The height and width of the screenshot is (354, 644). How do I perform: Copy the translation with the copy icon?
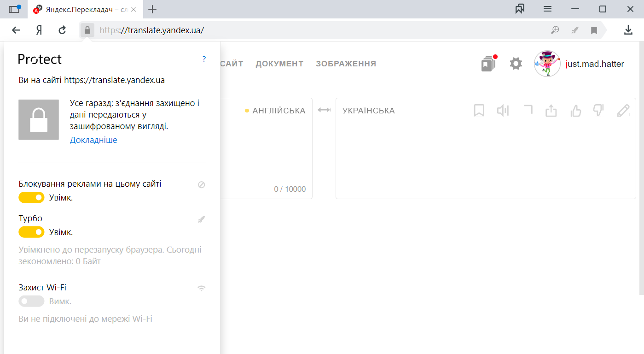(528, 110)
